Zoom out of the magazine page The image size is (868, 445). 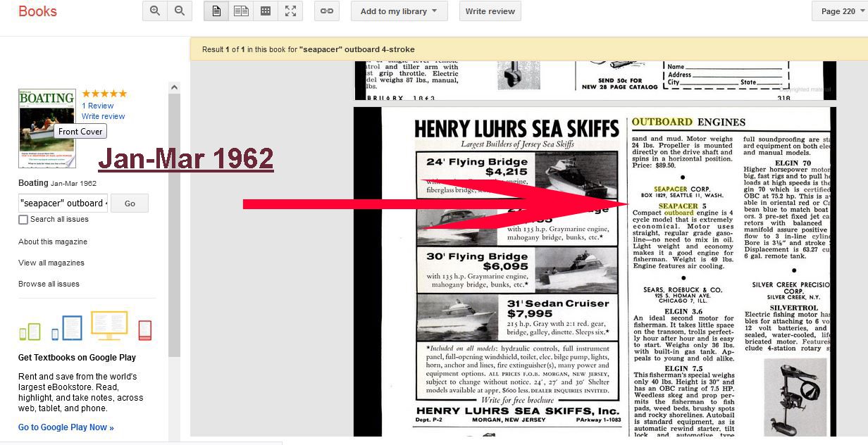[x=180, y=11]
